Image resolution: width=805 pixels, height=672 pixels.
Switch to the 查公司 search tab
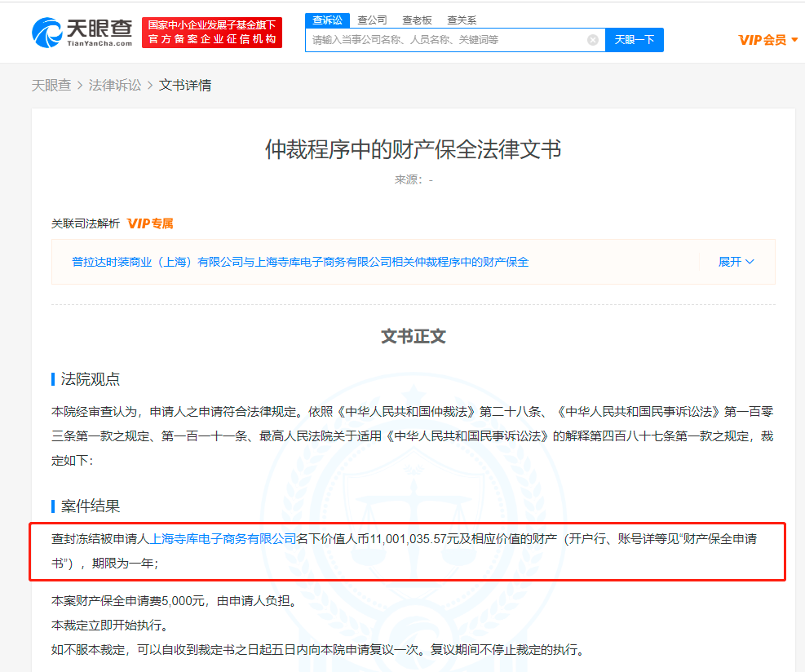pyautogui.click(x=372, y=20)
